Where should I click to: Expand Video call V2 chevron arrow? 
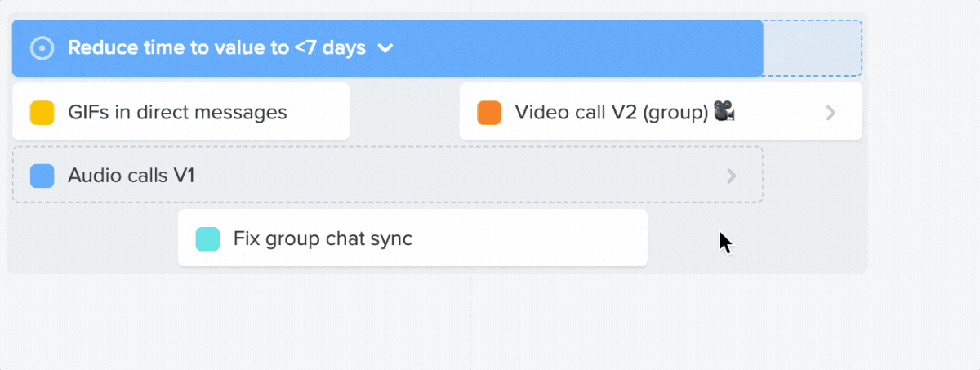[x=831, y=113]
